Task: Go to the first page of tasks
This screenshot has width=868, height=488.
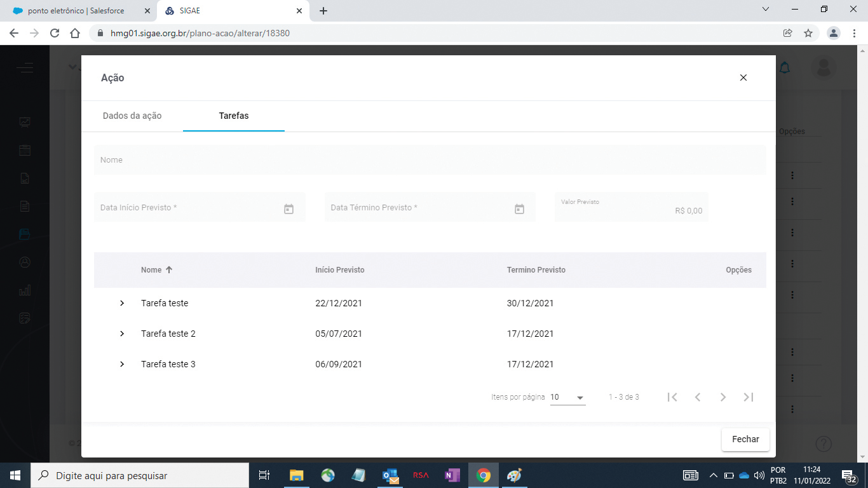Action: tap(672, 397)
